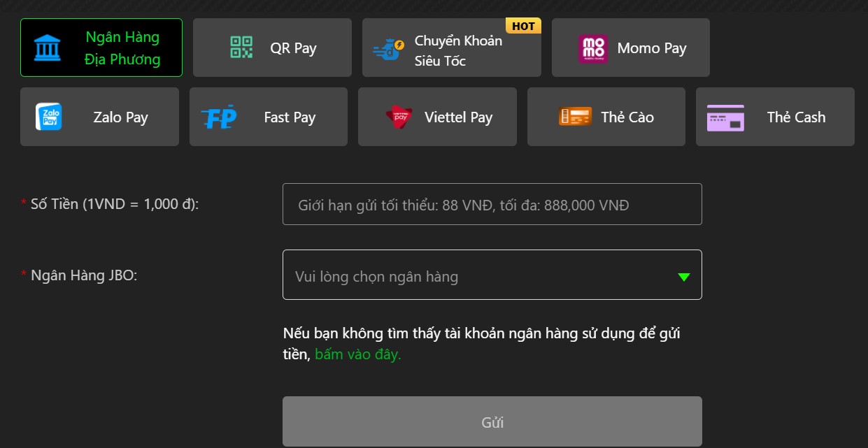Click the Thẻ Cào card icon
Viewport: 868px width, 448px height.
coord(574,116)
